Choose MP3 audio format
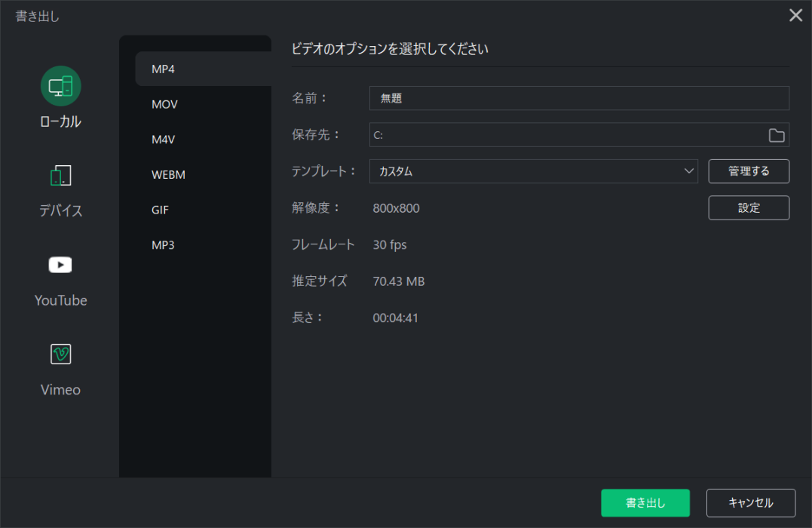 click(x=163, y=244)
